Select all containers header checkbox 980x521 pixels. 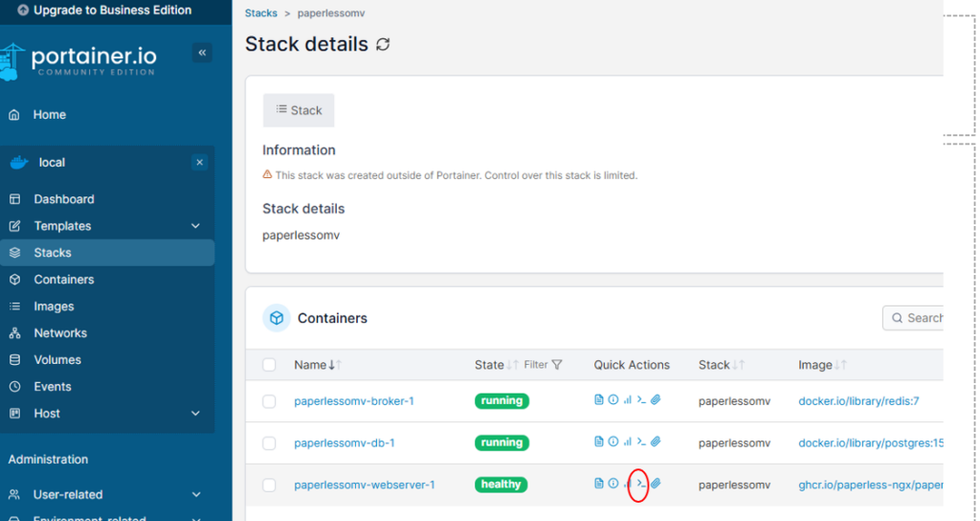269,365
